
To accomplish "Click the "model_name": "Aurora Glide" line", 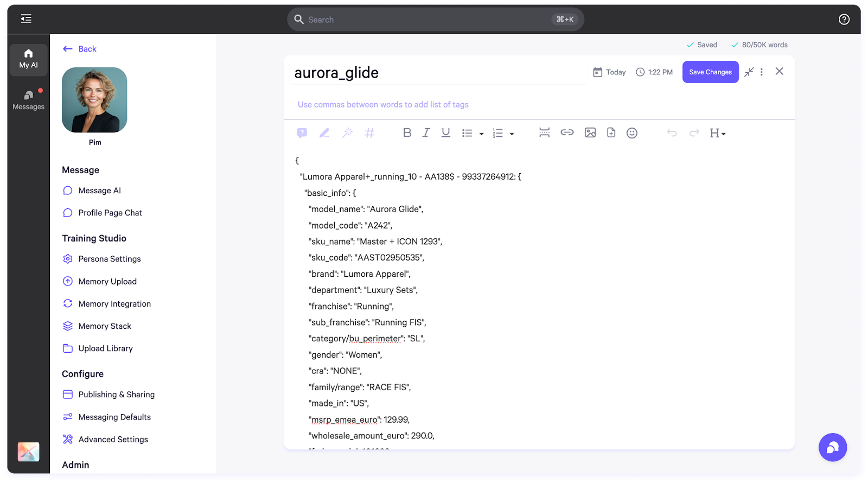I will [x=366, y=209].
